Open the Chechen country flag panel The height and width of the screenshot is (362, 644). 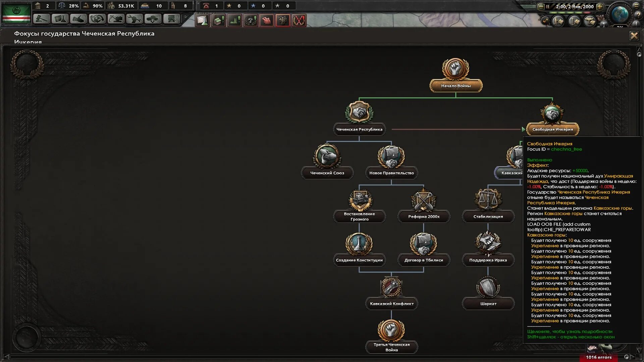[16, 13]
